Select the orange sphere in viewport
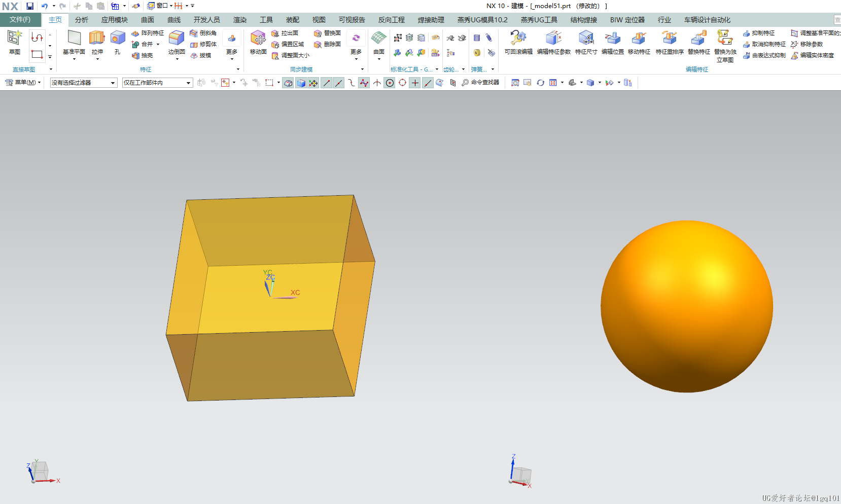Screen dimensions: 841x504 [687, 306]
